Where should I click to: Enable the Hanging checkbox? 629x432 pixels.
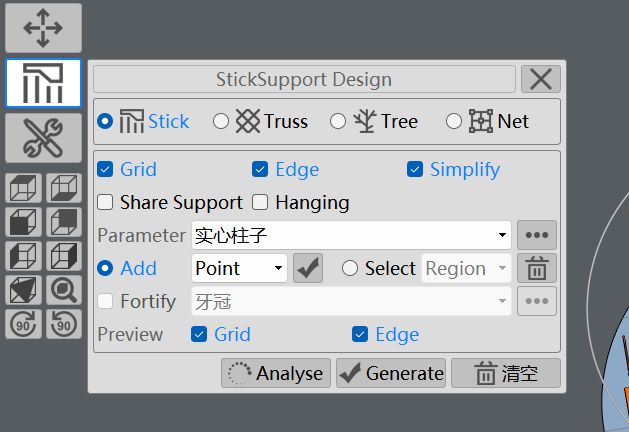[x=260, y=203]
